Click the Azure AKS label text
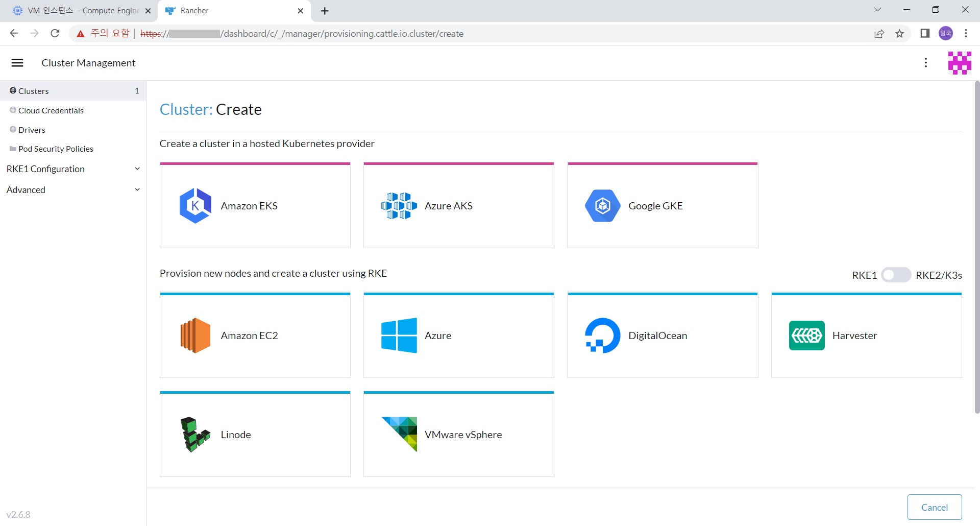The width and height of the screenshot is (980, 526). click(x=448, y=206)
